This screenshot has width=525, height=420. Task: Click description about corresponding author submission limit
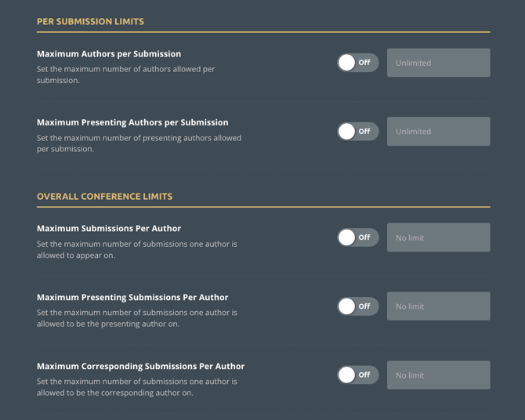(136, 387)
